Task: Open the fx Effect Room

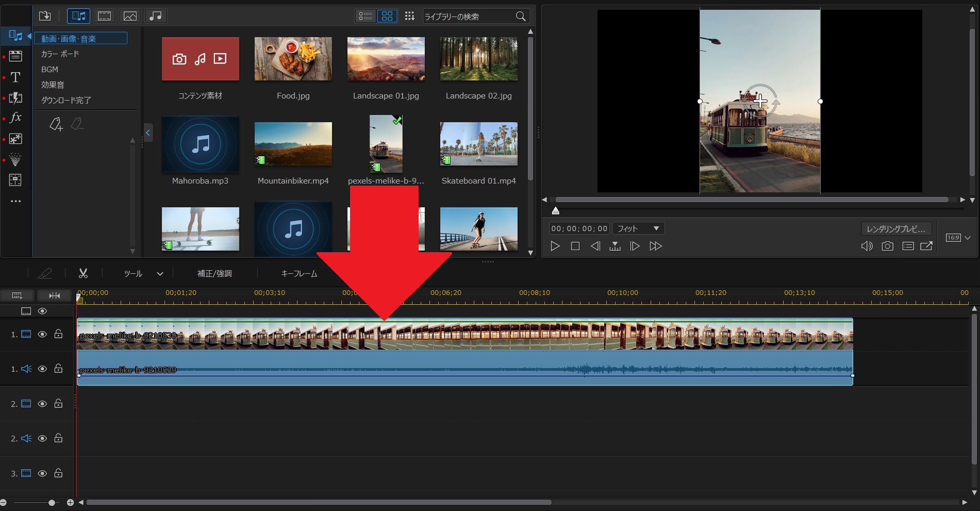Action: [x=15, y=118]
